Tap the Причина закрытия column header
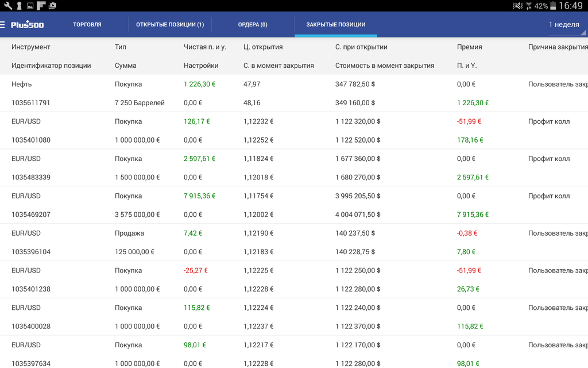 pyautogui.click(x=557, y=47)
